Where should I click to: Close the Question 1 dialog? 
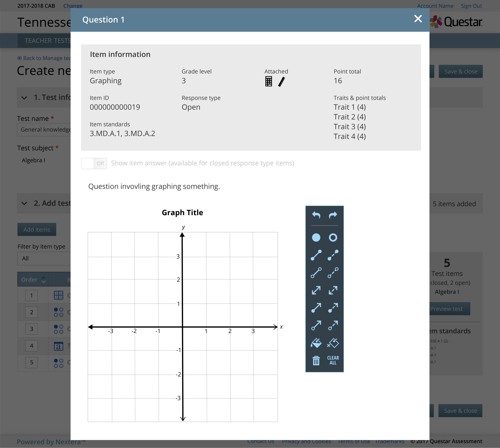pyautogui.click(x=418, y=19)
